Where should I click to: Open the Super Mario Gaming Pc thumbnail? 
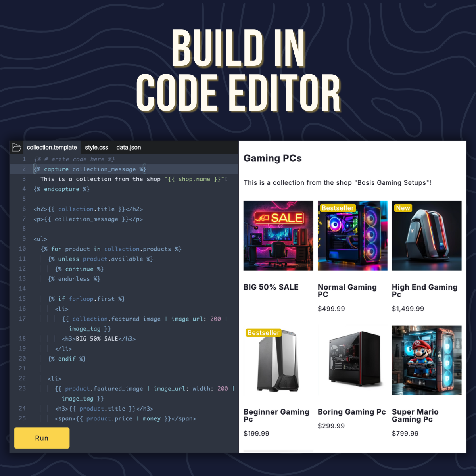426,360
